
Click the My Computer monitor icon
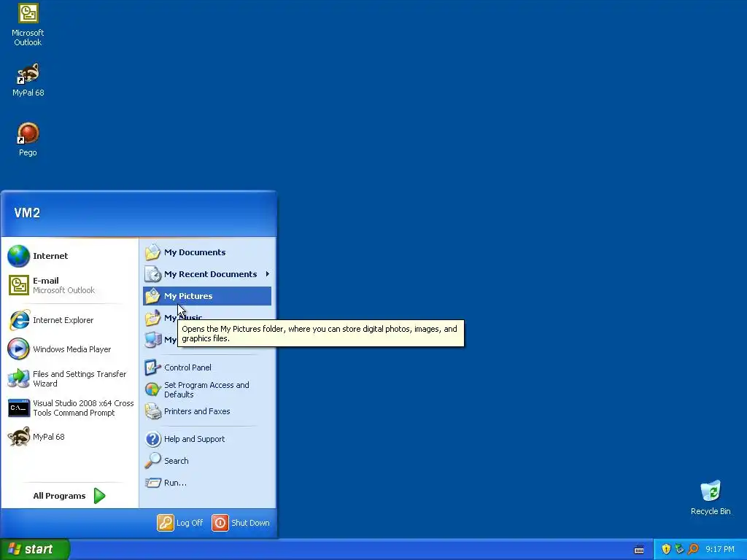tap(152, 340)
